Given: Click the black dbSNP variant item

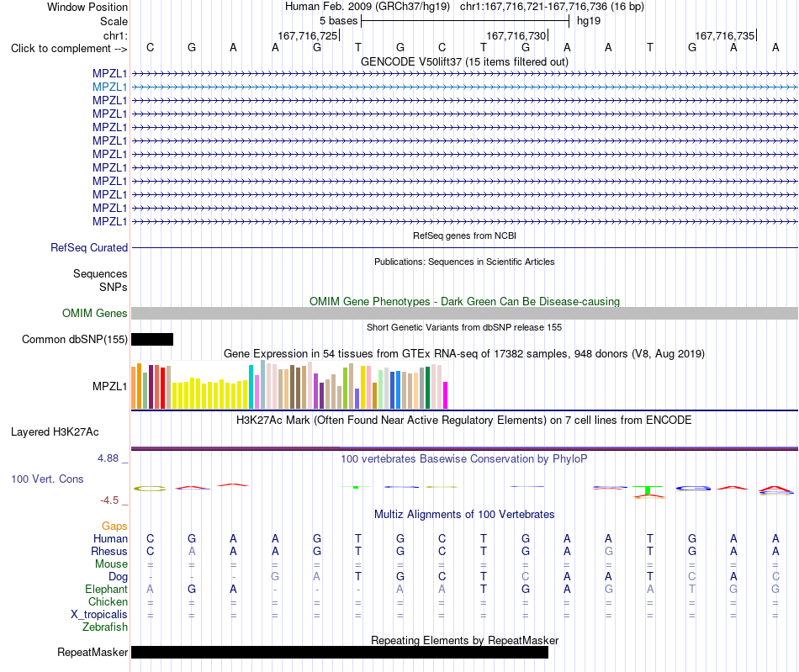Looking at the screenshot, I should coord(152,339).
